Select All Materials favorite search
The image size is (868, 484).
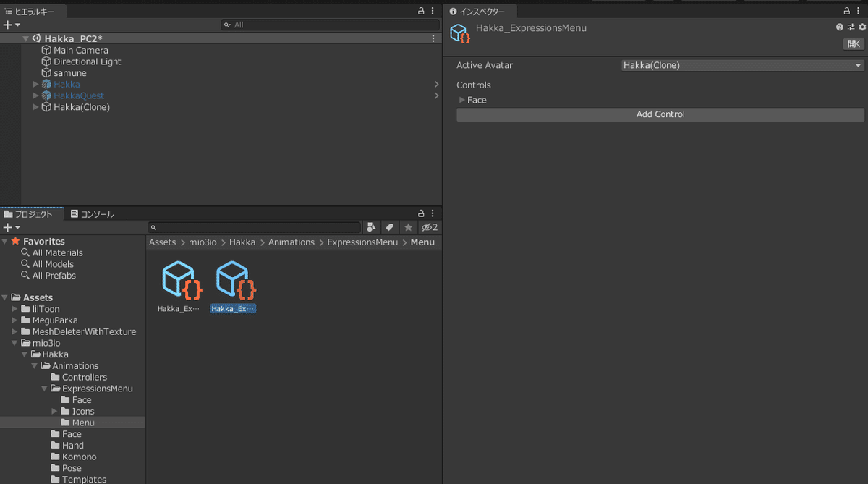(58, 253)
